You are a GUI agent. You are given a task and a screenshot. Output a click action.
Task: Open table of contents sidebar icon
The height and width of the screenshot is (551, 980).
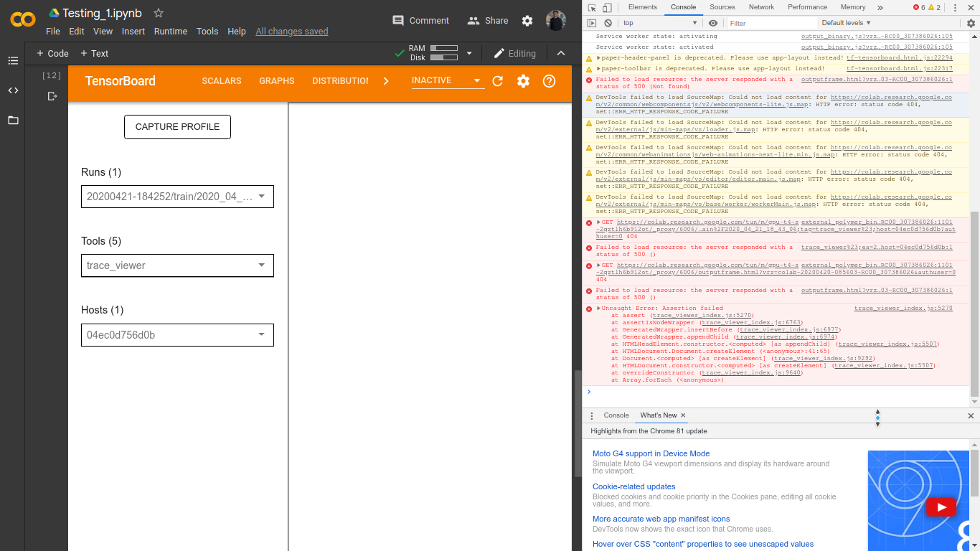pyautogui.click(x=13, y=61)
